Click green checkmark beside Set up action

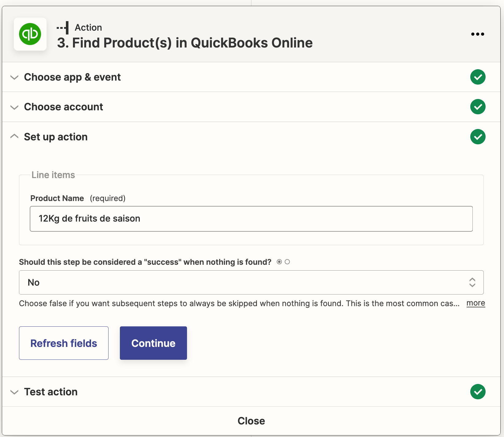click(478, 137)
